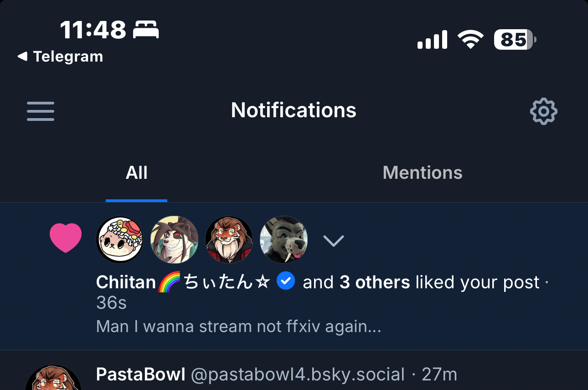Tap the battery indicator in status bar
Viewport: 588px width, 390px height.
515,40
